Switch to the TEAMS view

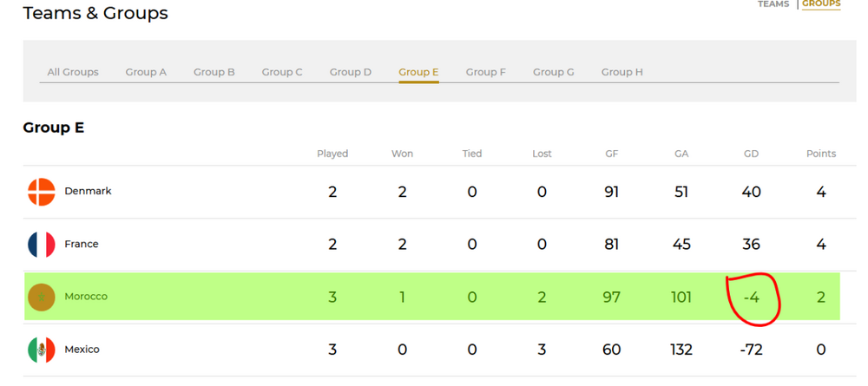tap(773, 4)
